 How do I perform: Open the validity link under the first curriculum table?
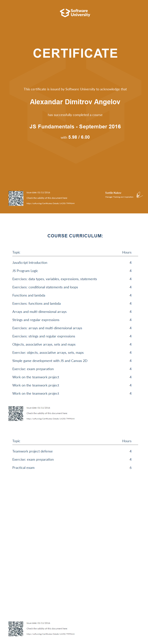click(x=50, y=419)
